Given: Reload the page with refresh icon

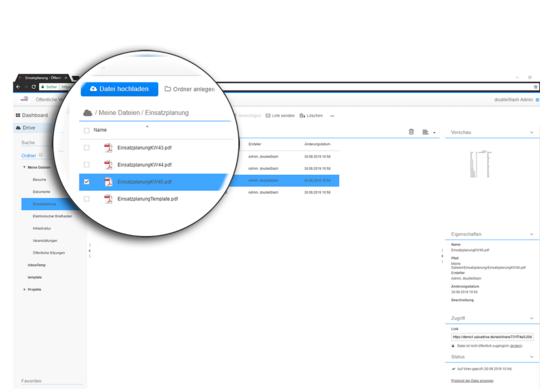Looking at the screenshot, I should tap(33, 87).
